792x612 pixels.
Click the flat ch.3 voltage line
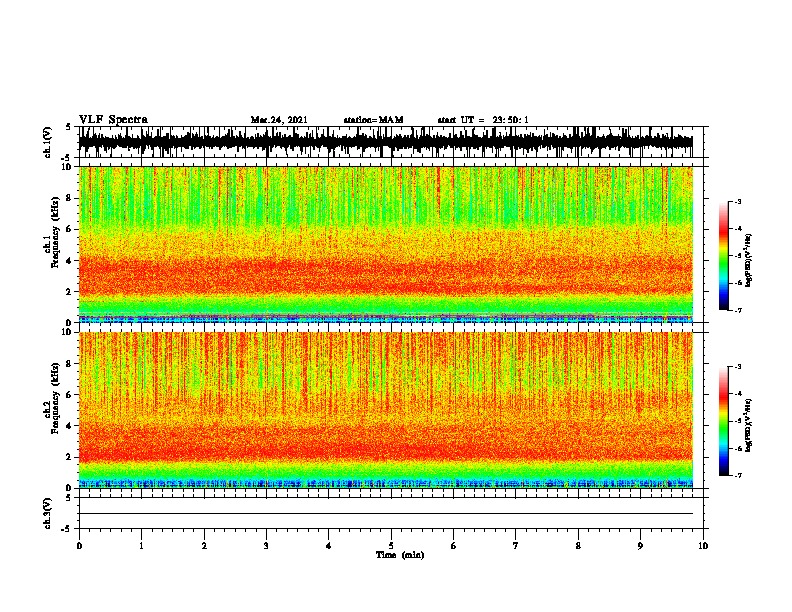(x=386, y=514)
